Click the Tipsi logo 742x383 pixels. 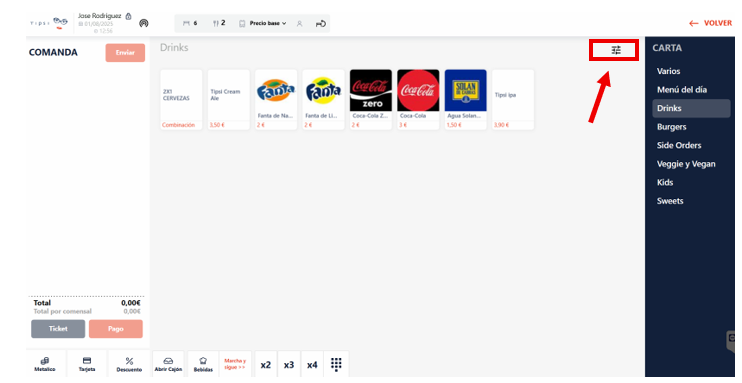(x=49, y=22)
